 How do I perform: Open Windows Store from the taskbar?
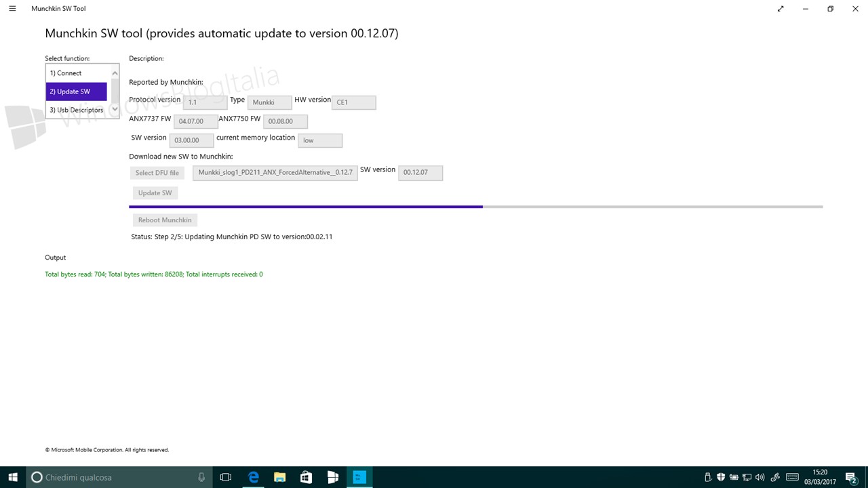tap(306, 477)
